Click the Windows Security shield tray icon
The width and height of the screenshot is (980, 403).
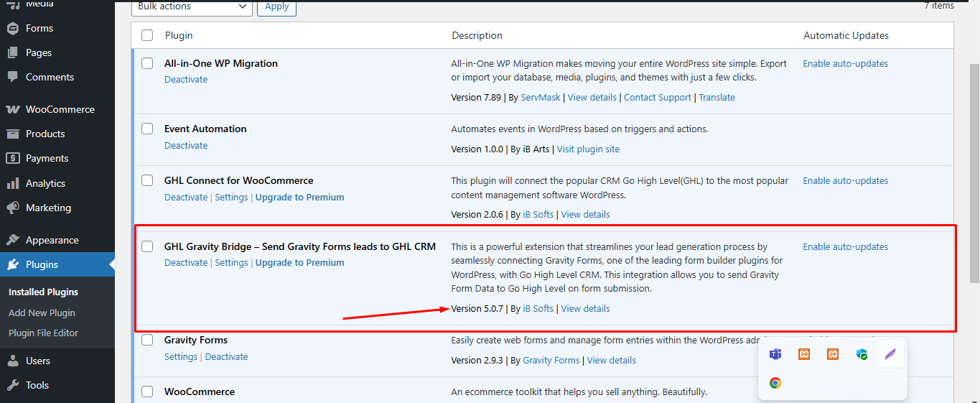click(862, 354)
